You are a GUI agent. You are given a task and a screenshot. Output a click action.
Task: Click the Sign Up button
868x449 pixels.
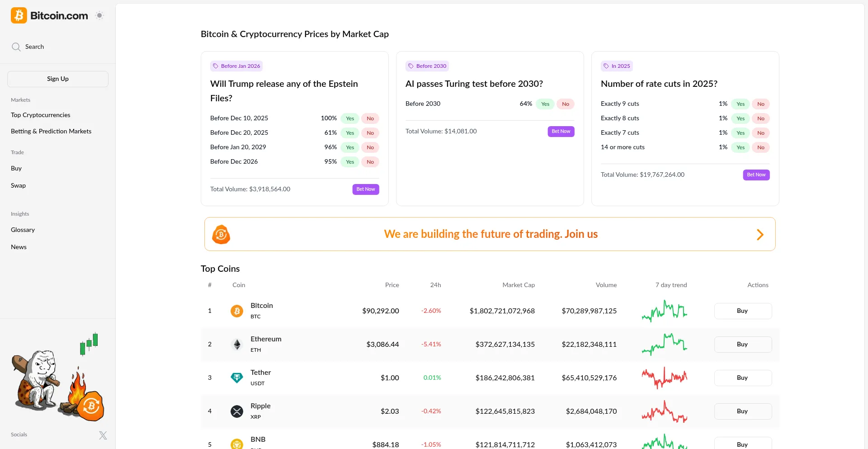click(x=57, y=78)
